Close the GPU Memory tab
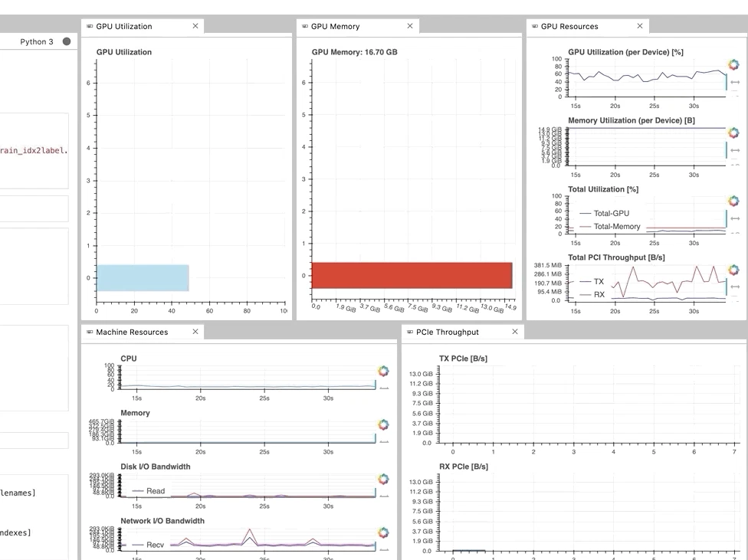 click(x=410, y=26)
